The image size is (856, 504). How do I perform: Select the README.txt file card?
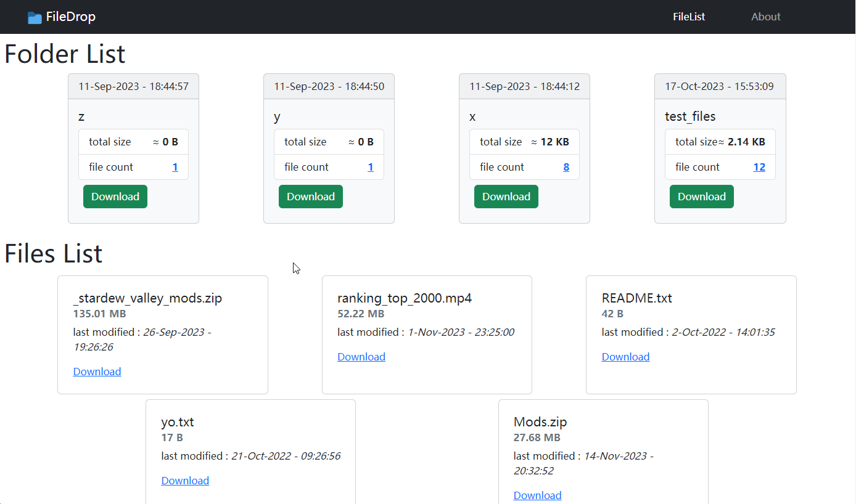point(691,335)
